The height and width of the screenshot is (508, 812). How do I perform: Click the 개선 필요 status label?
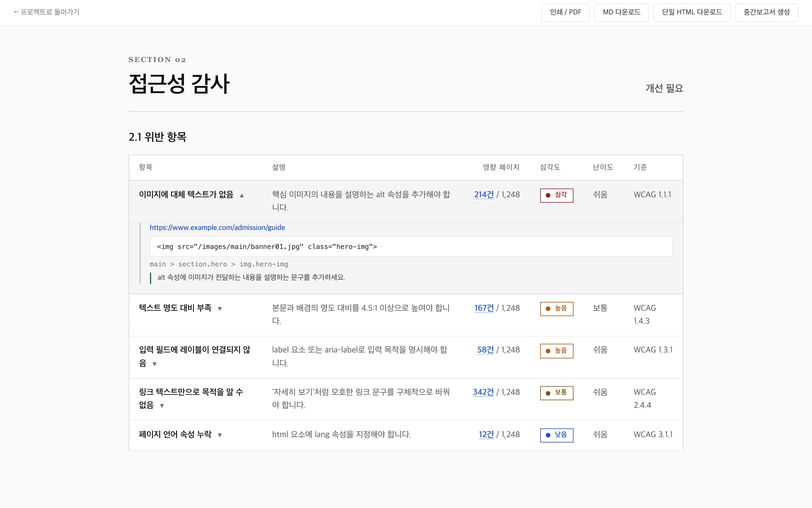point(664,88)
